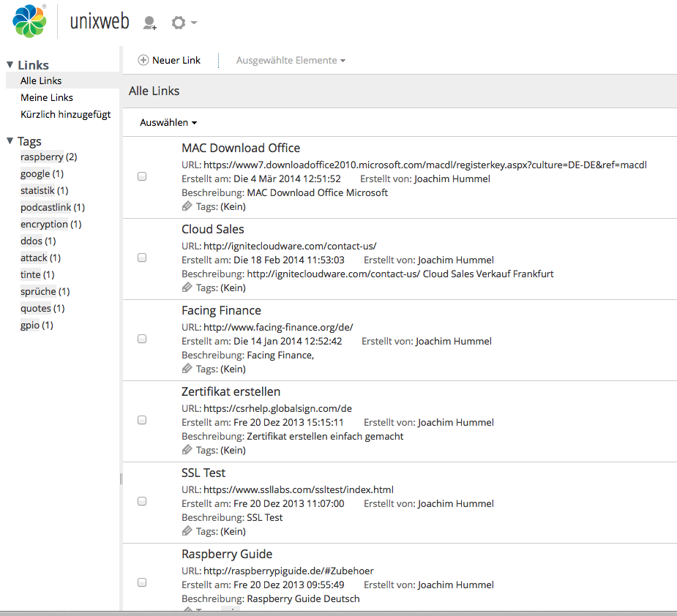Click the invite user icon
Screen dimensions: 677x616
[x=149, y=23]
